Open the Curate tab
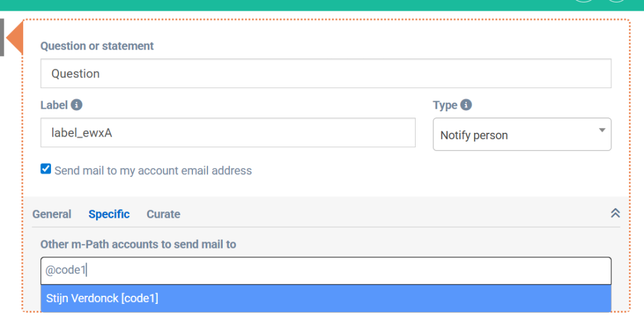 [x=164, y=214]
